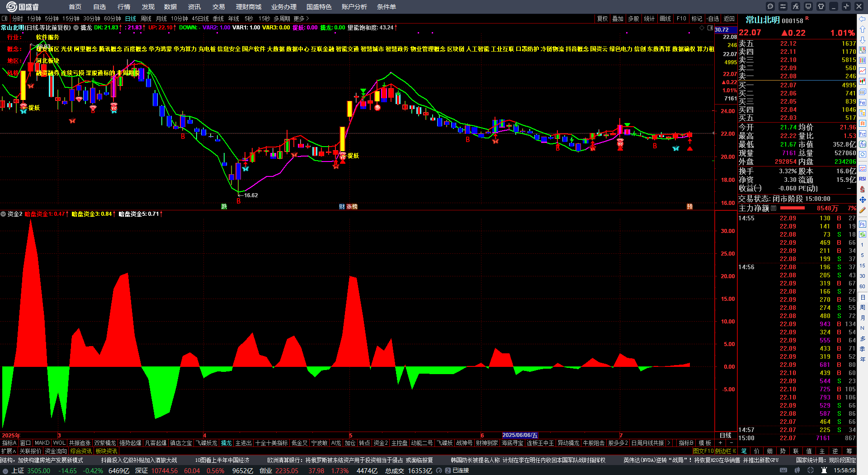Image resolution: width=868 pixels, height=475 pixels.
Task: Expand 更多 periods dropdown
Action: (x=301, y=19)
